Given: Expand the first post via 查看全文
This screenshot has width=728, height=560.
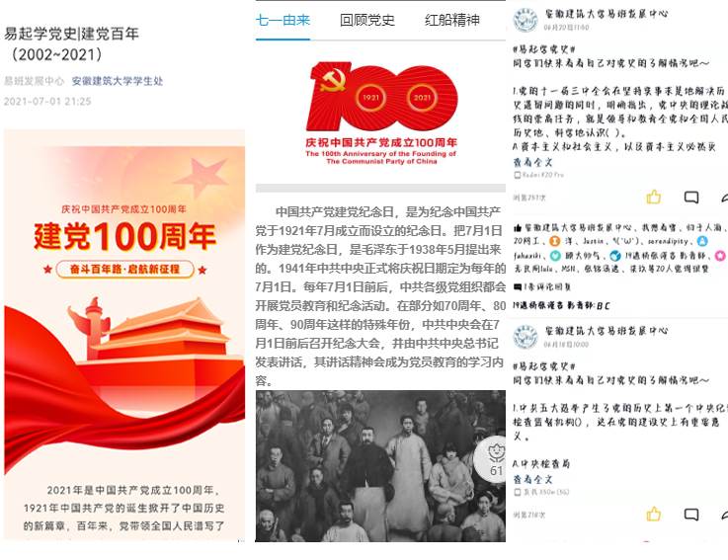Looking at the screenshot, I should pos(532,163).
